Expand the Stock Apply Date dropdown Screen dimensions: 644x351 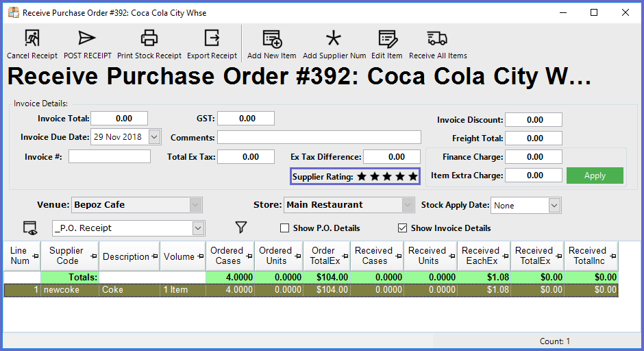pyautogui.click(x=554, y=205)
